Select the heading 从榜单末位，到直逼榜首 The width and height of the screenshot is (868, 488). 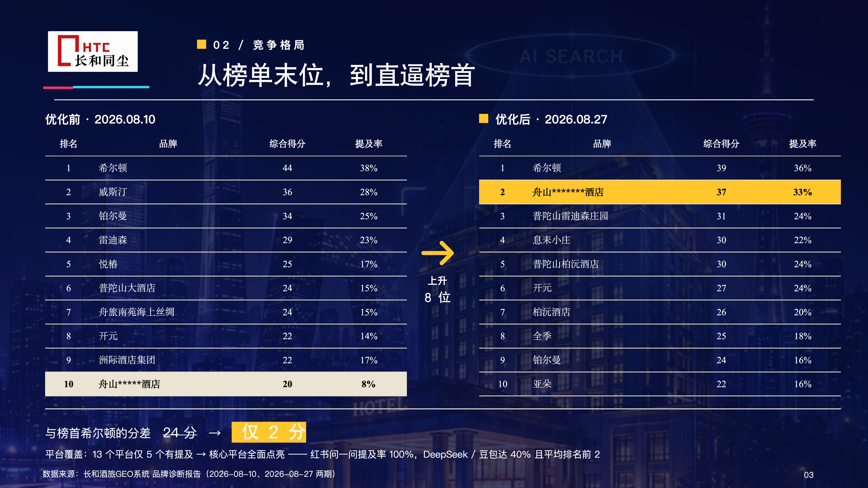(336, 75)
